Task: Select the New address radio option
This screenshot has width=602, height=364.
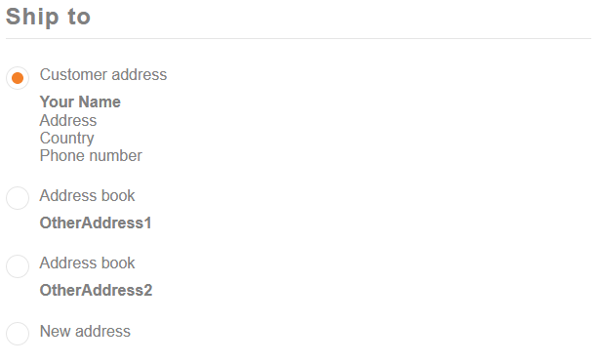Action: (18, 334)
